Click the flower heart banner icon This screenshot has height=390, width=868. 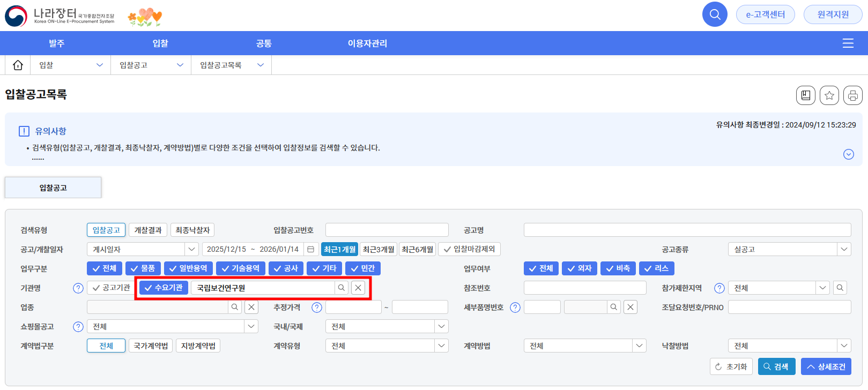[145, 17]
